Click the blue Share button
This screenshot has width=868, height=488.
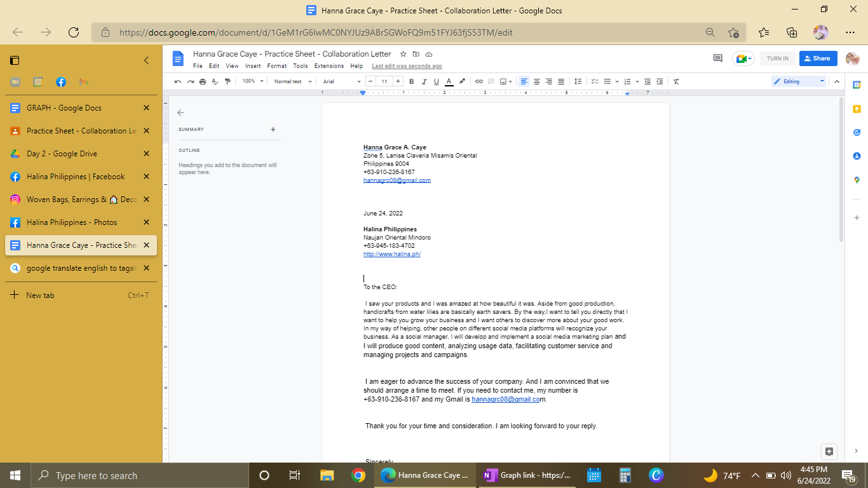point(818,58)
